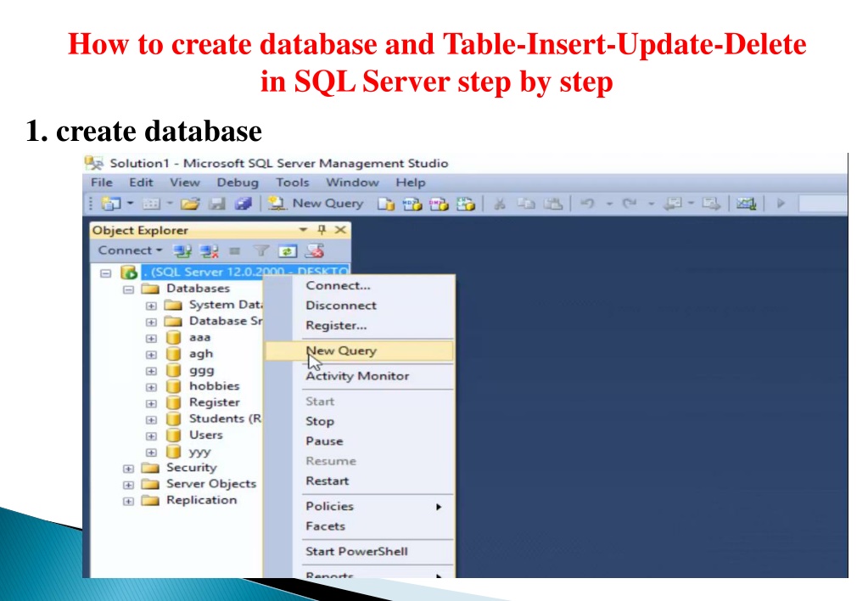Click the Redo arrow icon
Screen dimensions: 868x601
630,204
